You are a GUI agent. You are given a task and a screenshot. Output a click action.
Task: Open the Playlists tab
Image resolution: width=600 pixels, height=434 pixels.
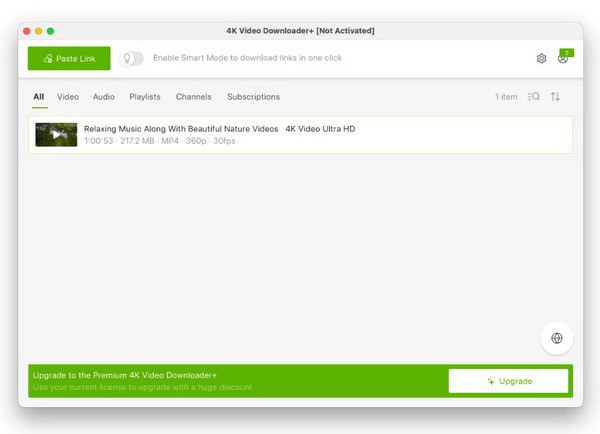(x=145, y=97)
